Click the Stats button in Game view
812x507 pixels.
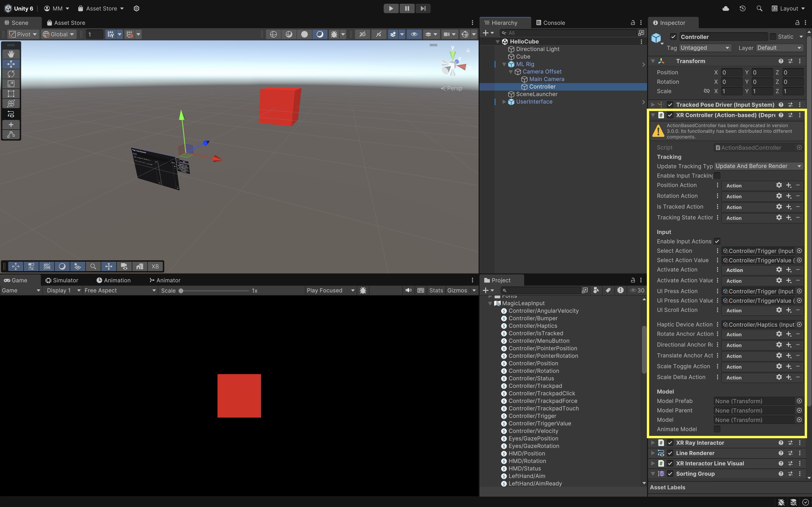tap(436, 290)
